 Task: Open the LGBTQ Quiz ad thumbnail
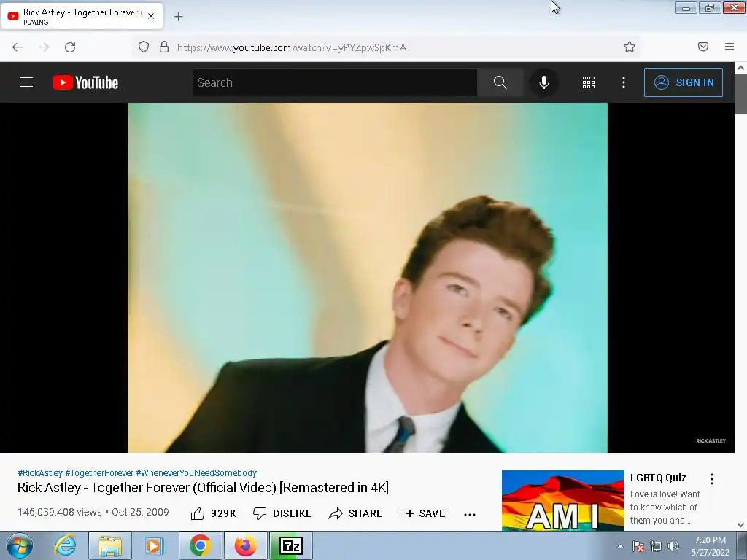[562, 500]
